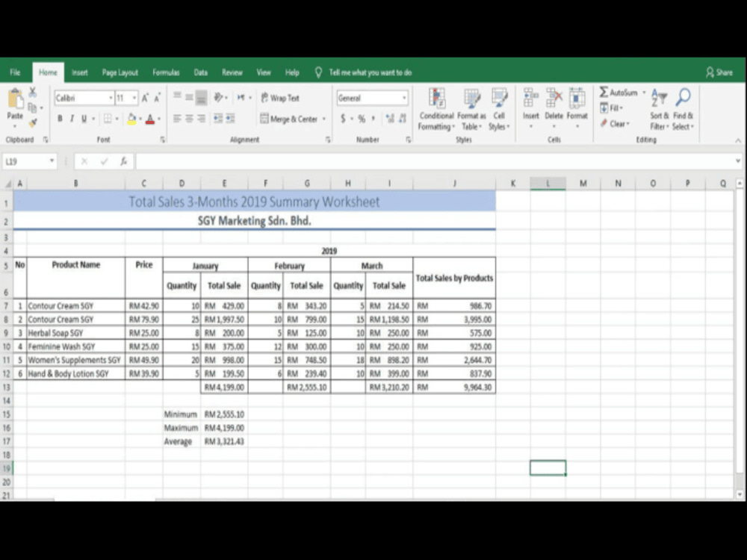This screenshot has height=560, width=747.
Task: Switch to the Data tab
Action: (x=200, y=72)
